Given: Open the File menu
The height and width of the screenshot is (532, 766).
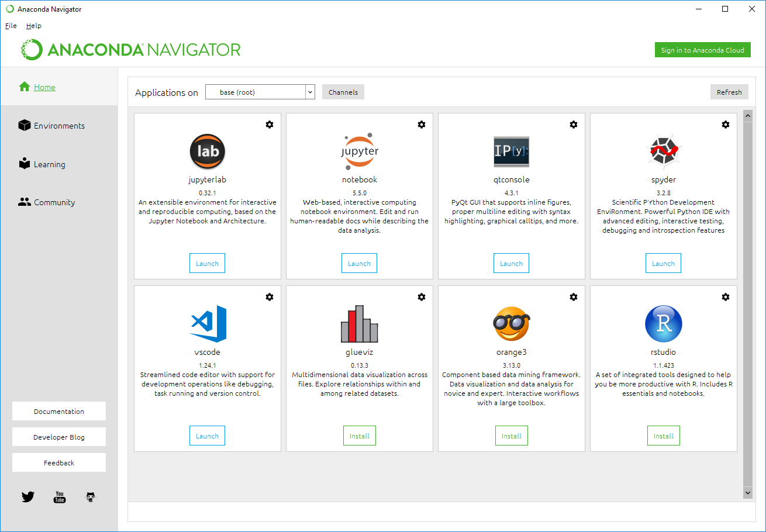Looking at the screenshot, I should 11,26.
